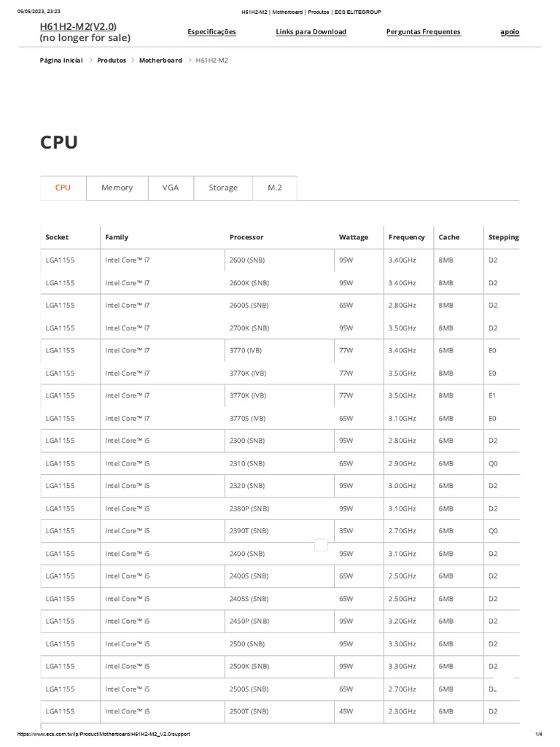The height and width of the screenshot is (747, 560).
Task: Show the M.2 tab
Action: pyautogui.click(x=274, y=187)
